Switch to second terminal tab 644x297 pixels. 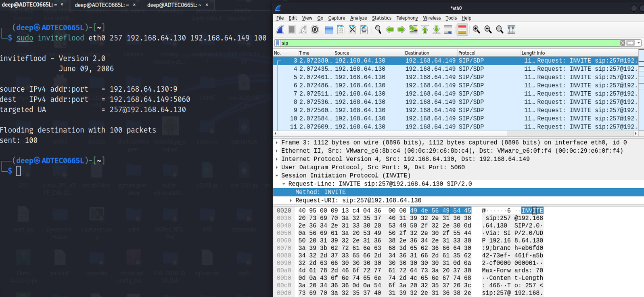106,5
